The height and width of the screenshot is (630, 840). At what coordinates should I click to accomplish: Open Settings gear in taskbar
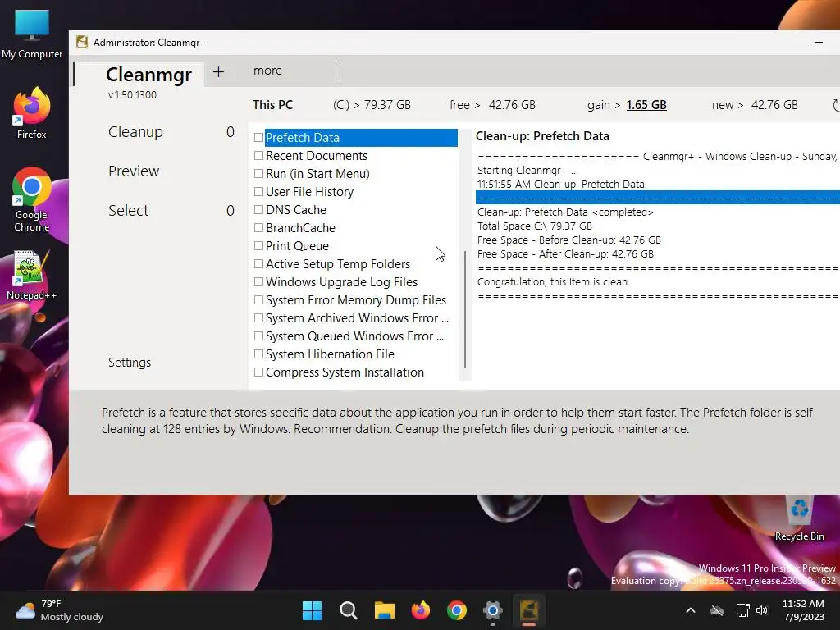point(493,610)
